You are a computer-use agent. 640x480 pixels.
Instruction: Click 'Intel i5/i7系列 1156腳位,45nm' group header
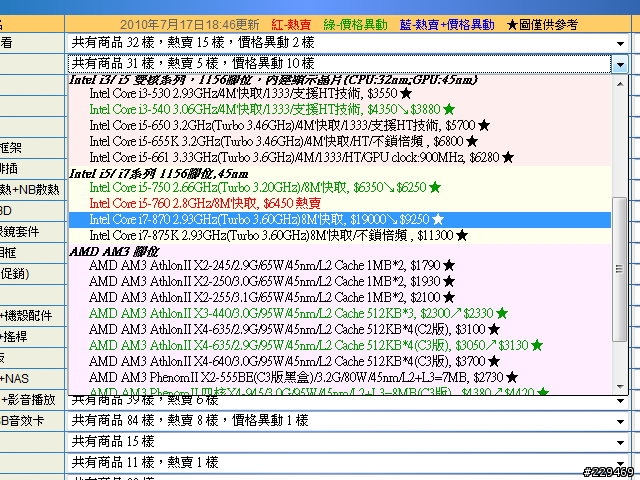159,174
